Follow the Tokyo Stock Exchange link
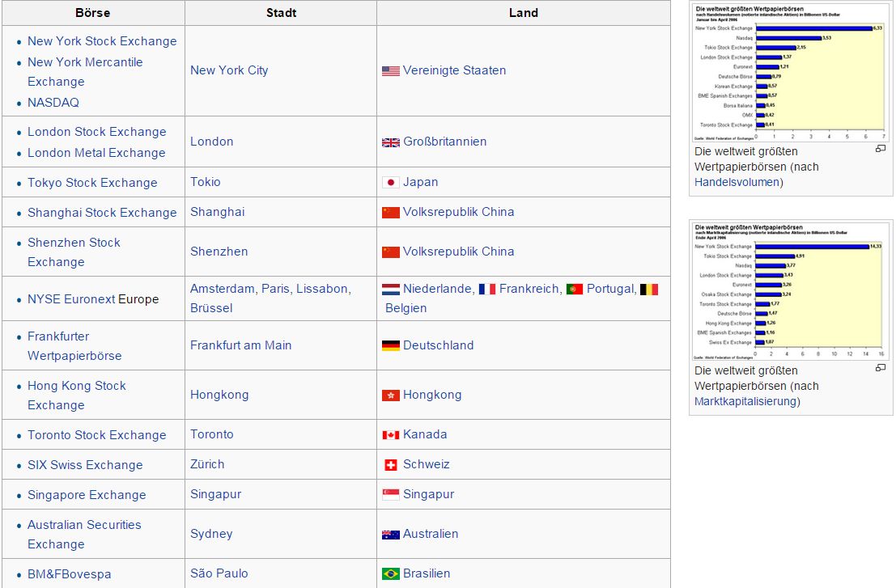Image resolution: width=896 pixels, height=588 pixels. (92, 183)
